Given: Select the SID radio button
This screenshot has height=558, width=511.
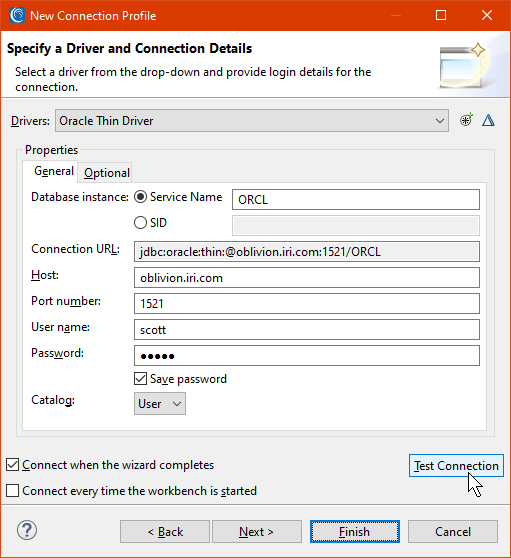Looking at the screenshot, I should coord(140,223).
